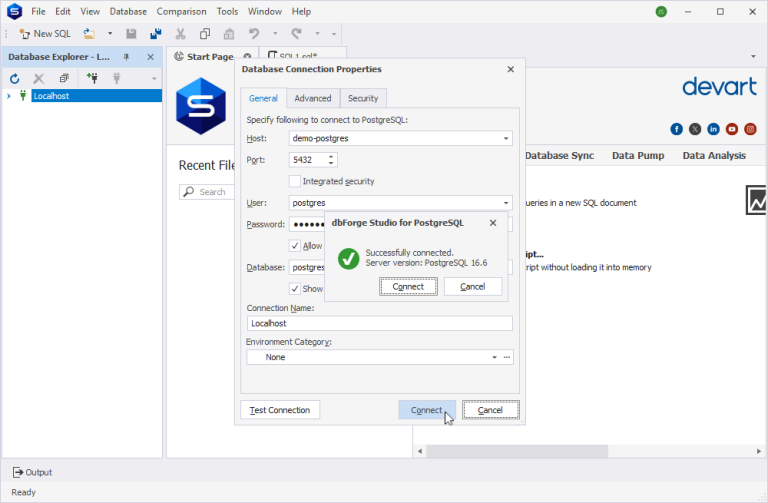Open Devart's YouTube icon
Image resolution: width=768 pixels, height=503 pixels.
[732, 129]
